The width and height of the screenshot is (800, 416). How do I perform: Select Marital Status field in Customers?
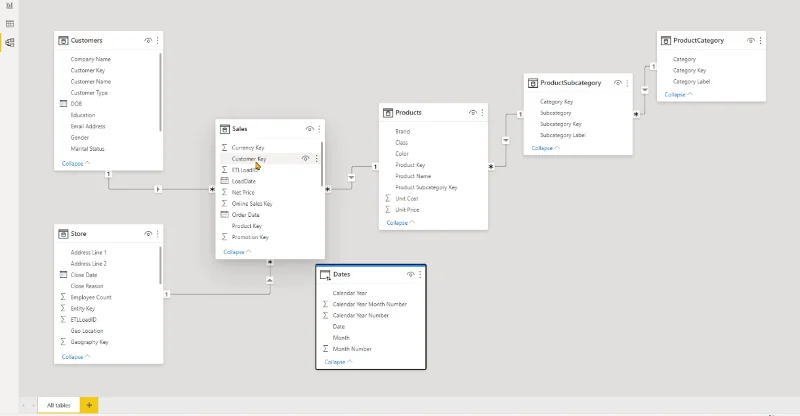[x=87, y=149]
